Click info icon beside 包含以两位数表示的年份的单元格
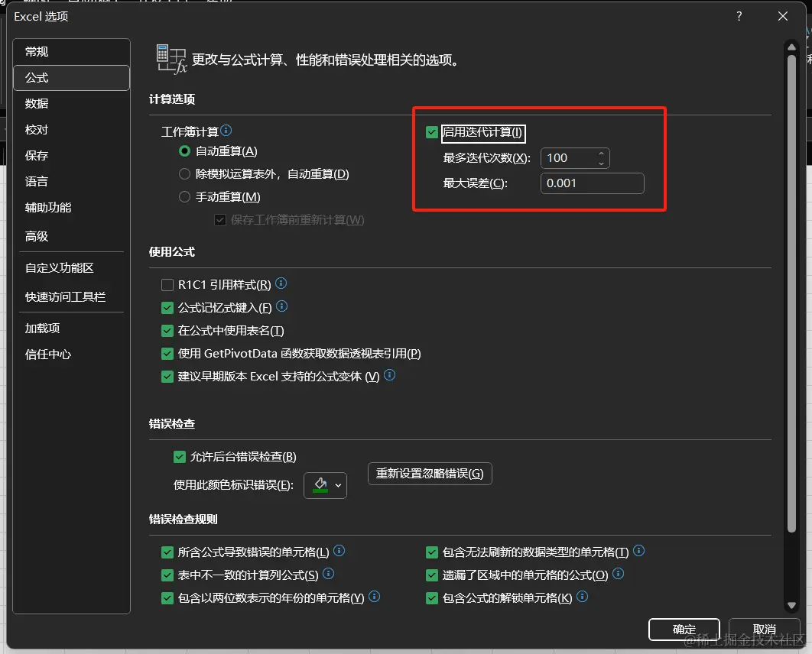 375,597
